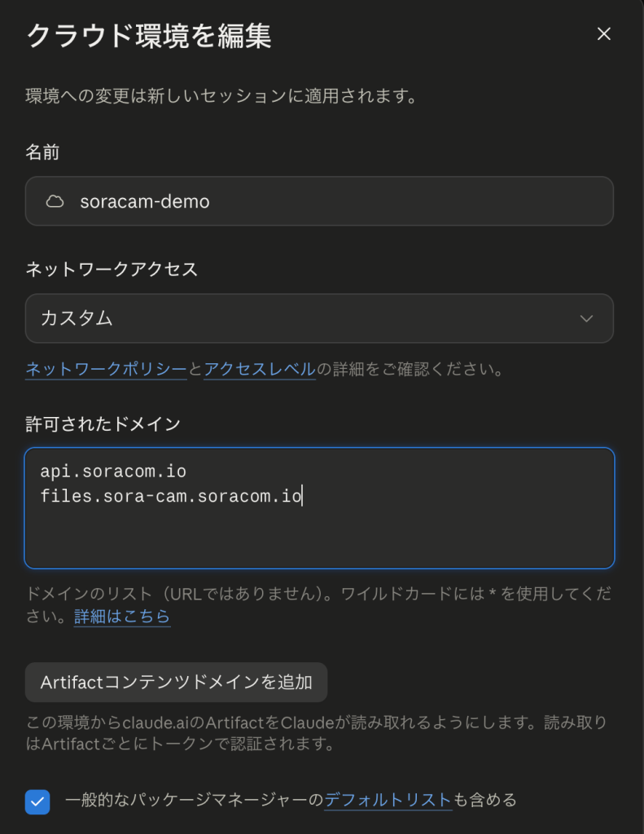Click the 一般的なパッケージマネージャーの checkbox label
Screen dimensions: 644x834
(194, 800)
